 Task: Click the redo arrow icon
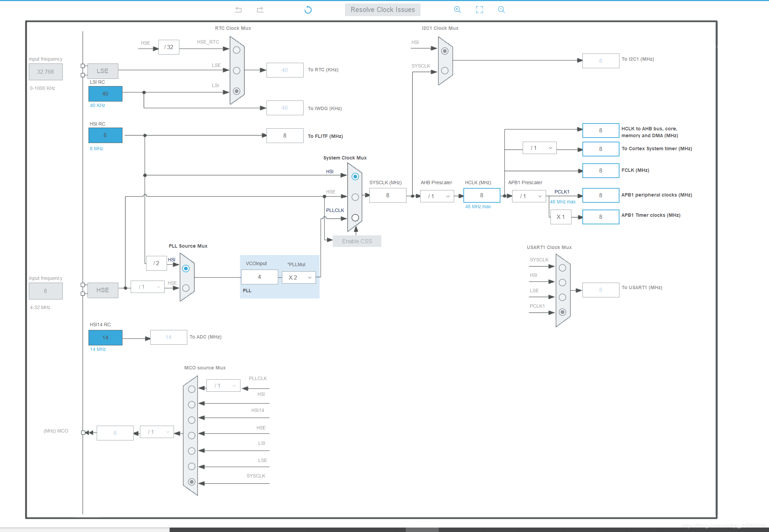[260, 10]
